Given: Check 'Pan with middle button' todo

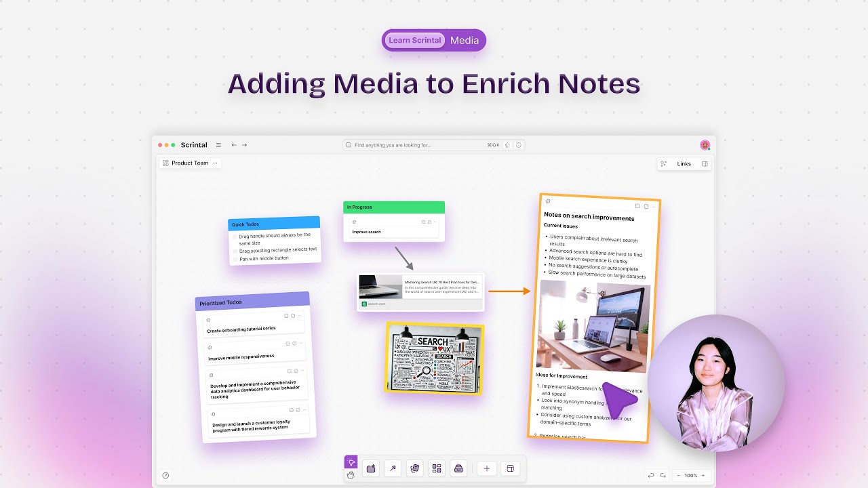Looking at the screenshot, I should click(x=235, y=260).
